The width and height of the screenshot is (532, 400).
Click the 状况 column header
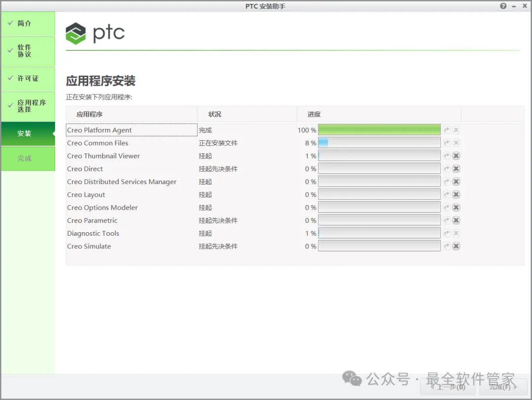tap(247, 114)
